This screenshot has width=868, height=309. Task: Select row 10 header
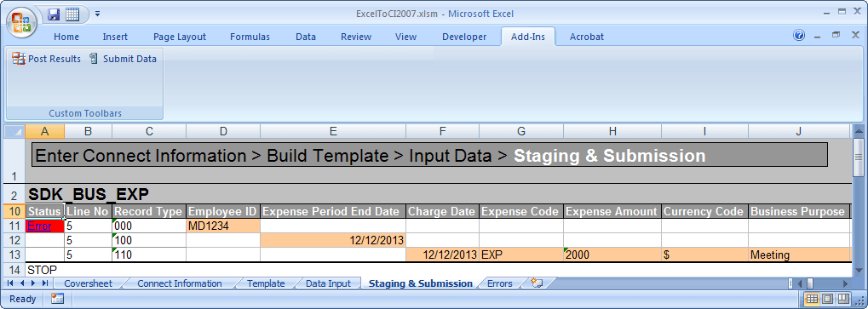[x=15, y=211]
